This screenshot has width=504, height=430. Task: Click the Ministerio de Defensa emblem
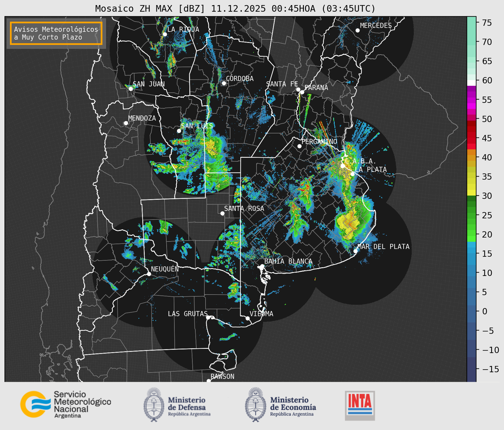[x=154, y=405]
